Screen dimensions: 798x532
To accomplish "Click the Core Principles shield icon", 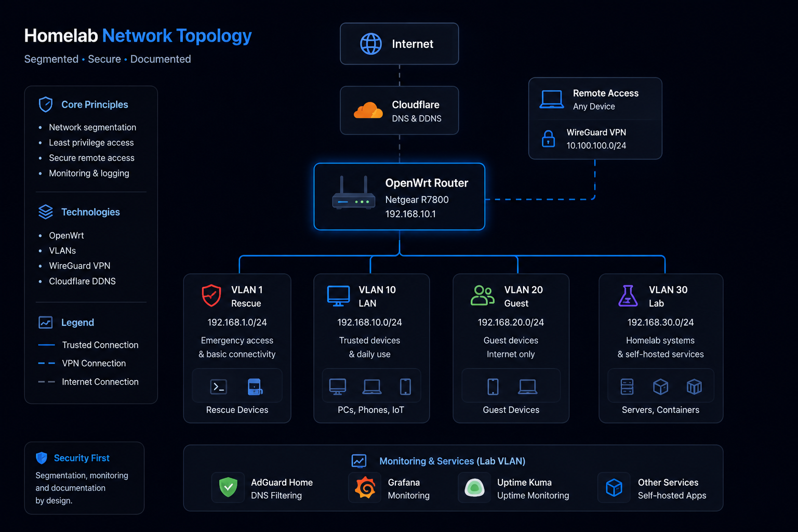I will (46, 104).
